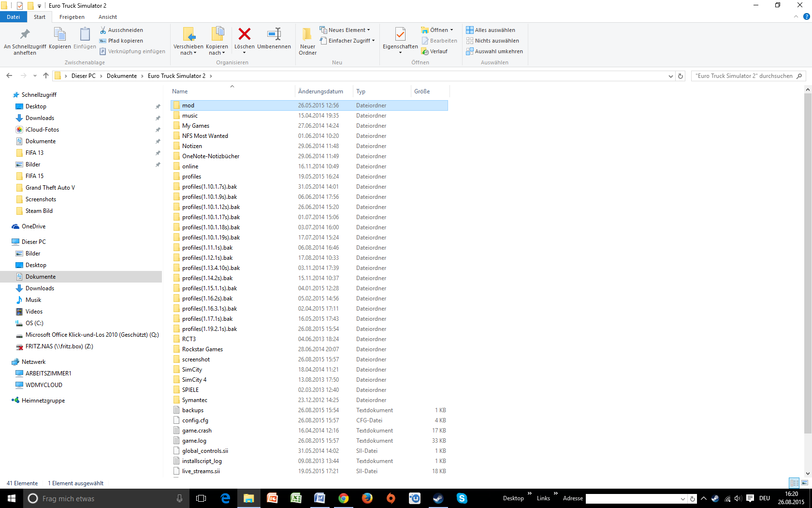Collapse the ribbon
The height and width of the screenshot is (508, 812).
pos(796,17)
